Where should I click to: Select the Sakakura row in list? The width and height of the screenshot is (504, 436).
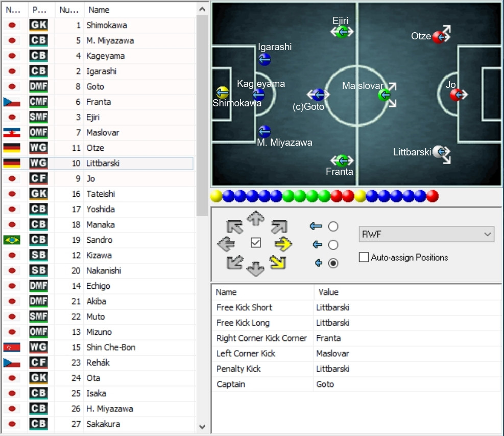pos(98,424)
